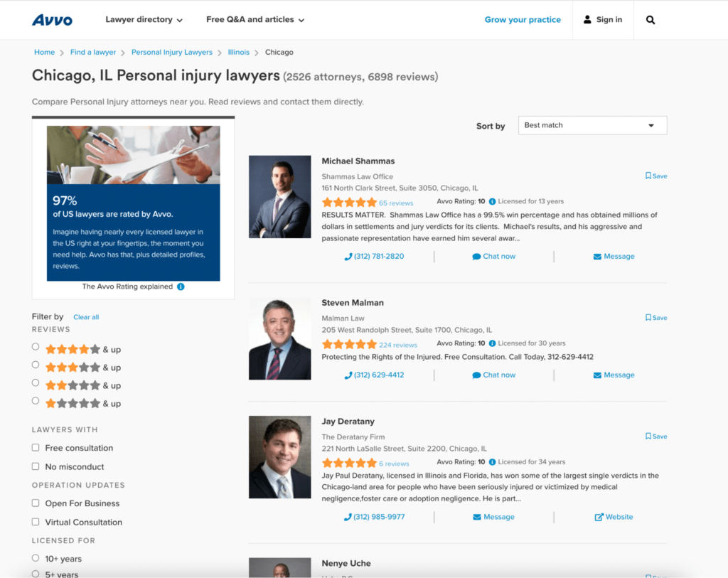This screenshot has width=728, height=578.
Task: Select licensed for 10+ years option
Action: pos(36,558)
